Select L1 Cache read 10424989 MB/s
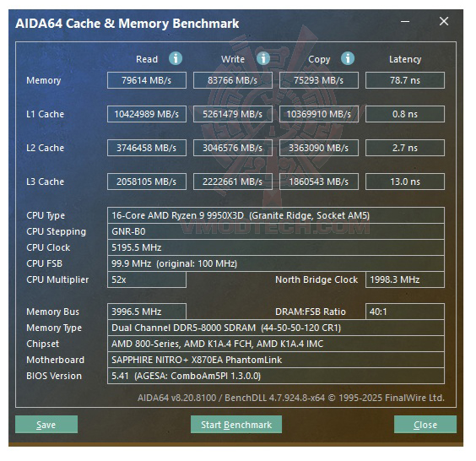The height and width of the screenshot is (461, 476). coord(147,114)
